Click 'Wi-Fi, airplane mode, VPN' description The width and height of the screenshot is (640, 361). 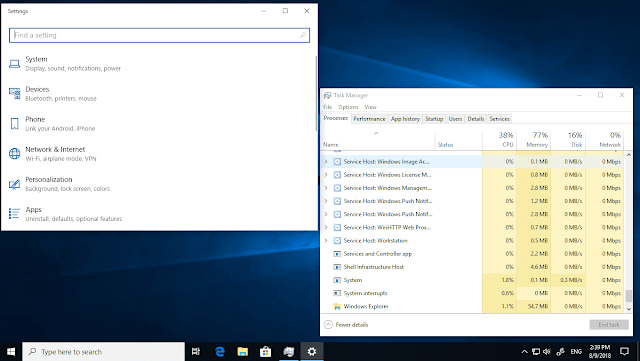point(61,159)
